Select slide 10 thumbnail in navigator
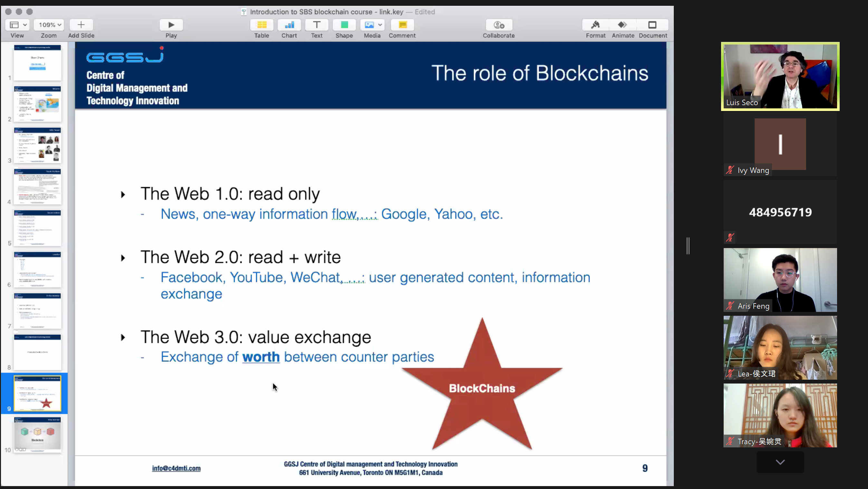The image size is (868, 489). tap(37, 434)
